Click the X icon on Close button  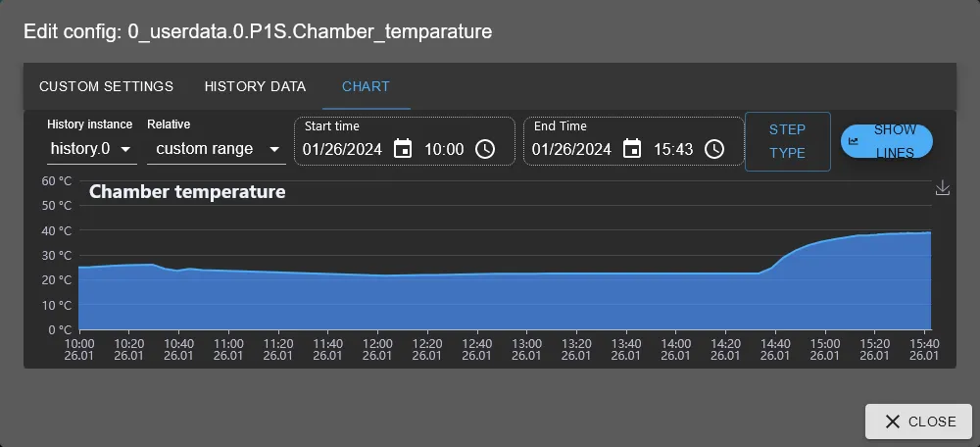coord(892,422)
